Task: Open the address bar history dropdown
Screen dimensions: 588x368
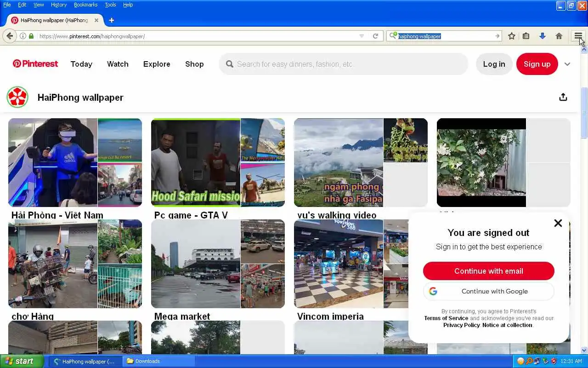Action: point(362,36)
